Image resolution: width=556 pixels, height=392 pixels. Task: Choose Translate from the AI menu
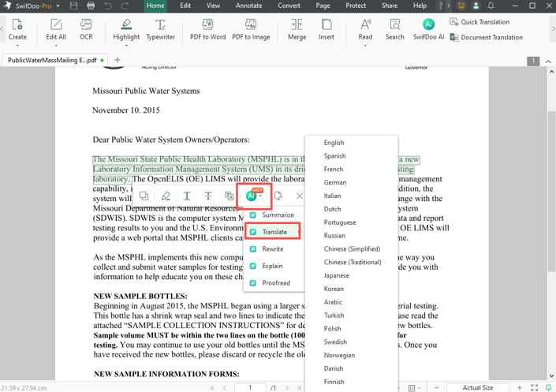(273, 231)
